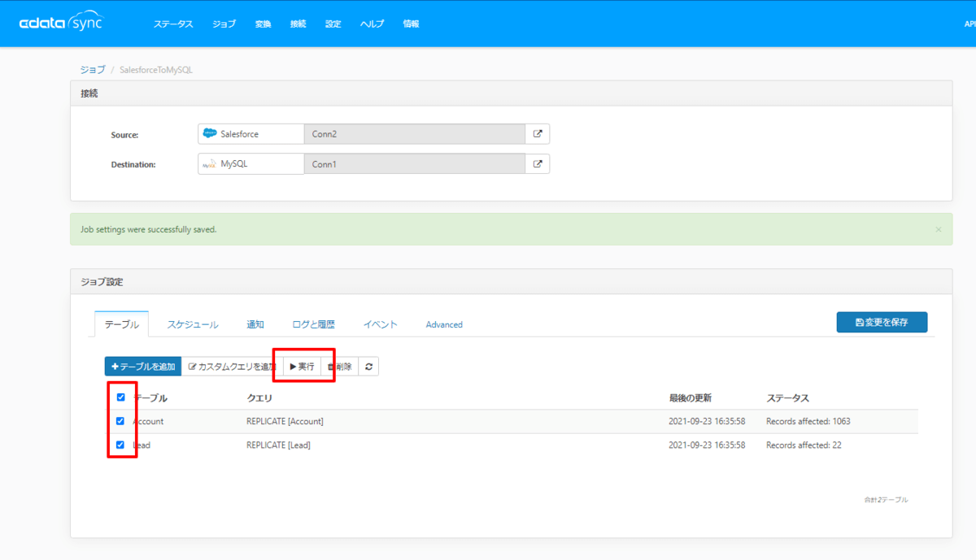The image size is (976, 560).
Task: Run selected tables with 実行 button
Action: 302,367
